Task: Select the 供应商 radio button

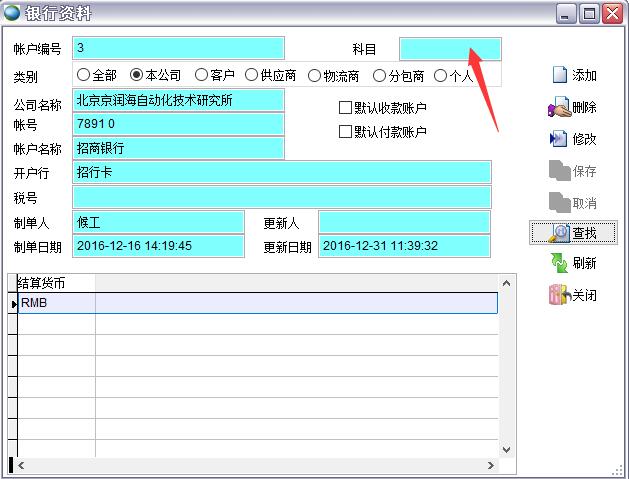Action: coord(251,75)
